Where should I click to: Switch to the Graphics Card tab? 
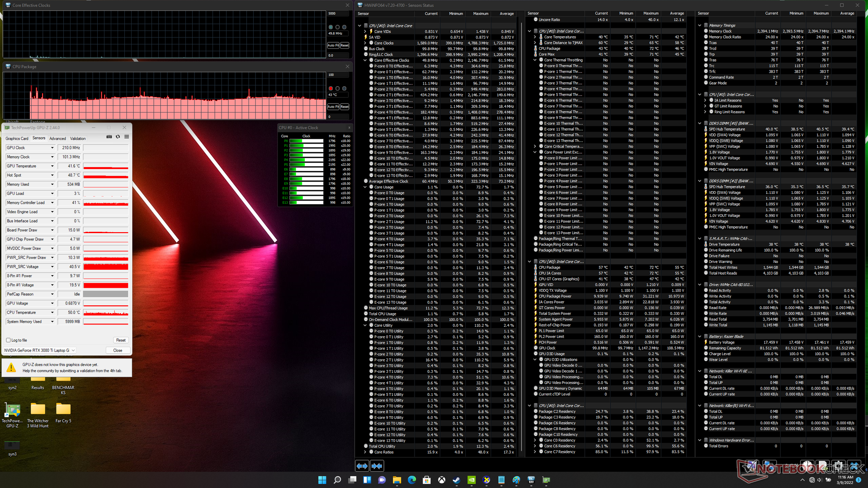coord(17,139)
